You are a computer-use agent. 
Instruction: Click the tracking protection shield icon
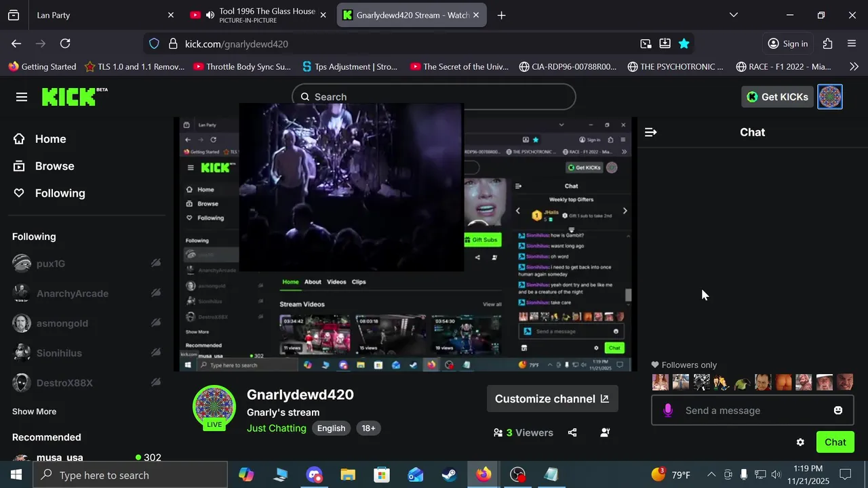point(154,43)
